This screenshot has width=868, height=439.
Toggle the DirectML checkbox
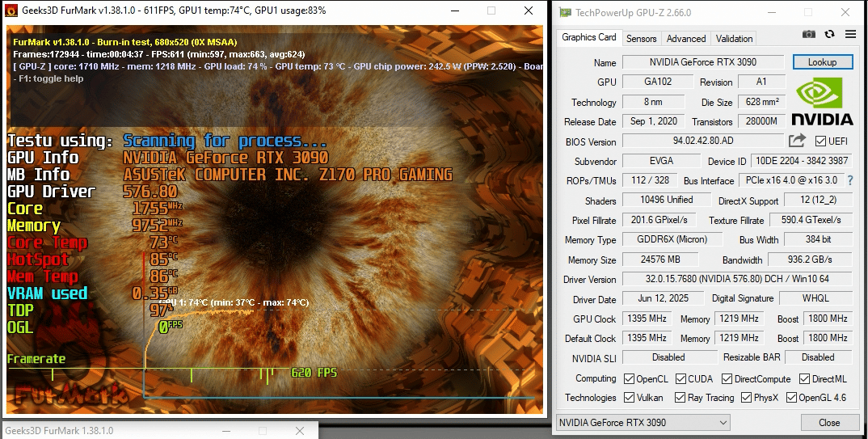coord(804,378)
